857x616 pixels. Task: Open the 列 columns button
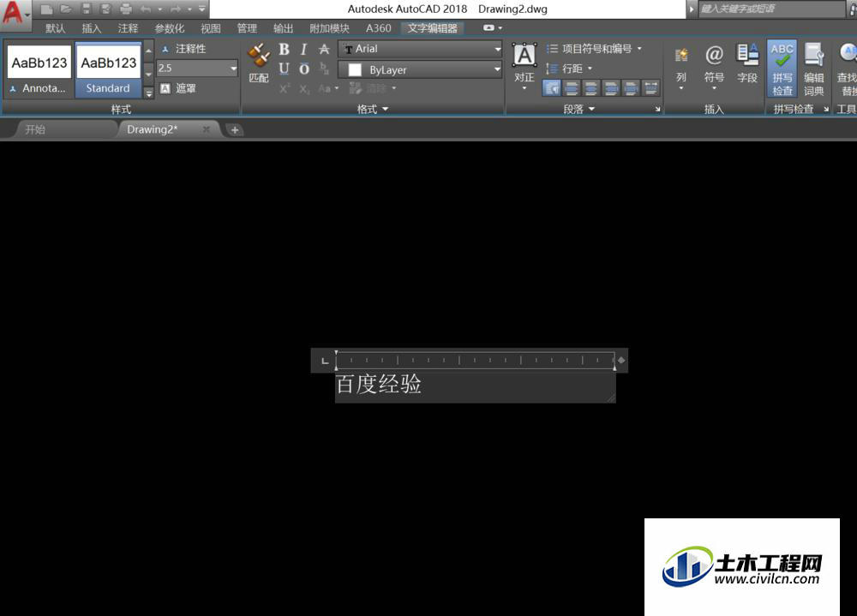tap(681, 68)
